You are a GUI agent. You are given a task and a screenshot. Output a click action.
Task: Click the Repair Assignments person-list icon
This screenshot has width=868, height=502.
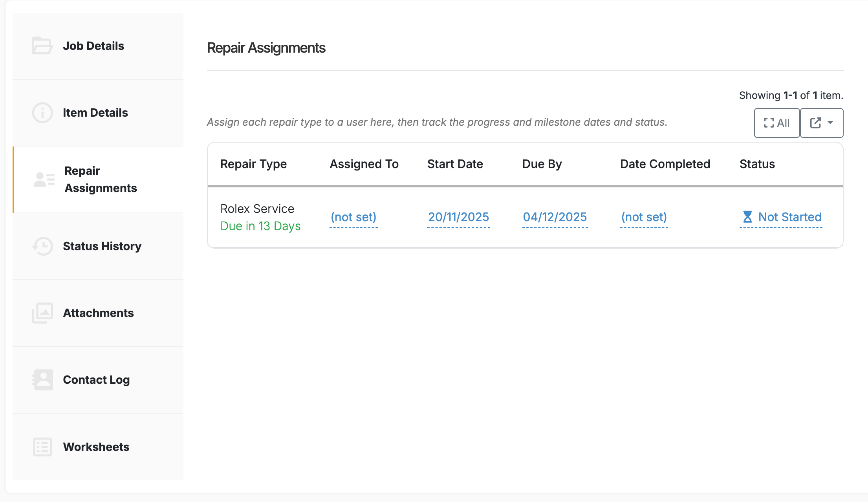(x=44, y=180)
